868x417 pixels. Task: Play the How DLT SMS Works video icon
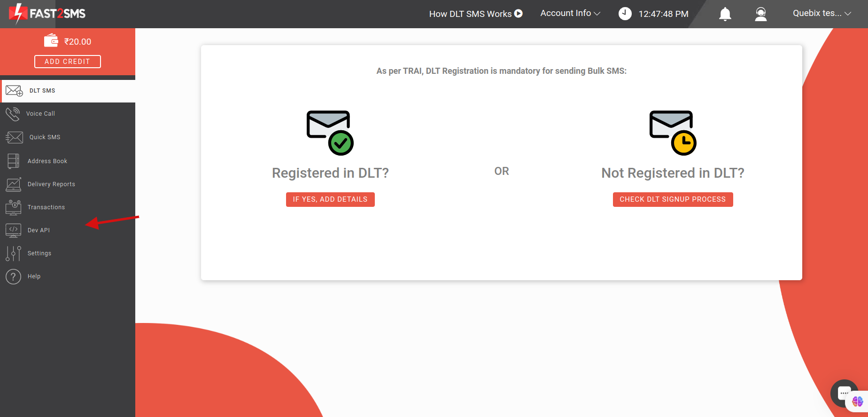pyautogui.click(x=519, y=14)
